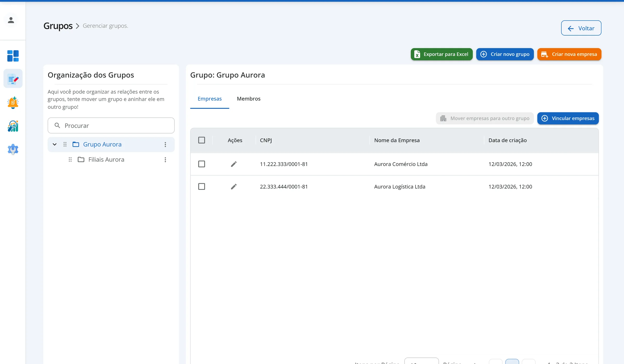Click Criar nova empresa

tap(569, 54)
